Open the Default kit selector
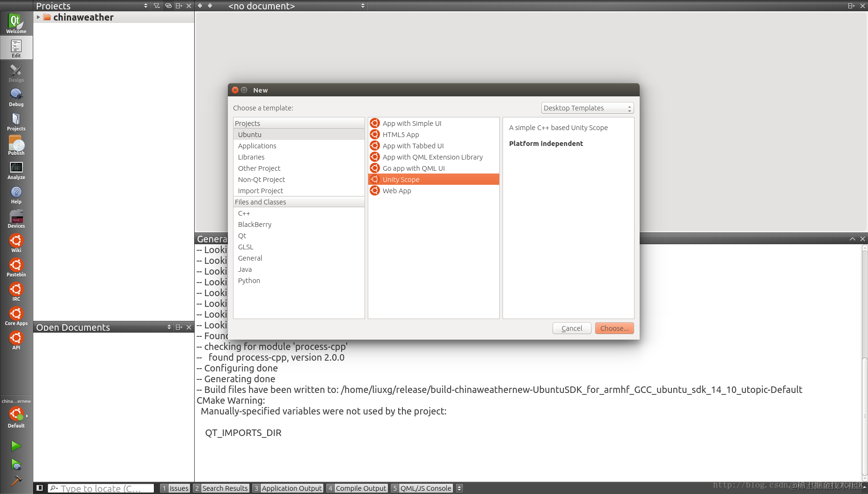 click(x=16, y=416)
